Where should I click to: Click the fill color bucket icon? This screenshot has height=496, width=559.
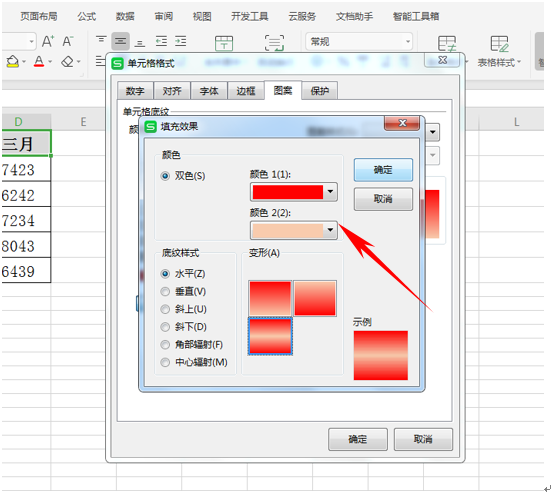pyautogui.click(x=12, y=62)
